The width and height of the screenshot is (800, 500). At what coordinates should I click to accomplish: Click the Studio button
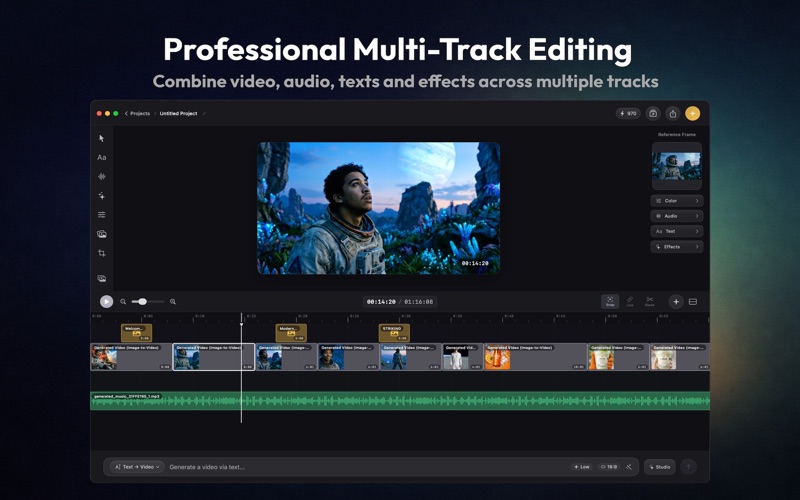click(660, 467)
